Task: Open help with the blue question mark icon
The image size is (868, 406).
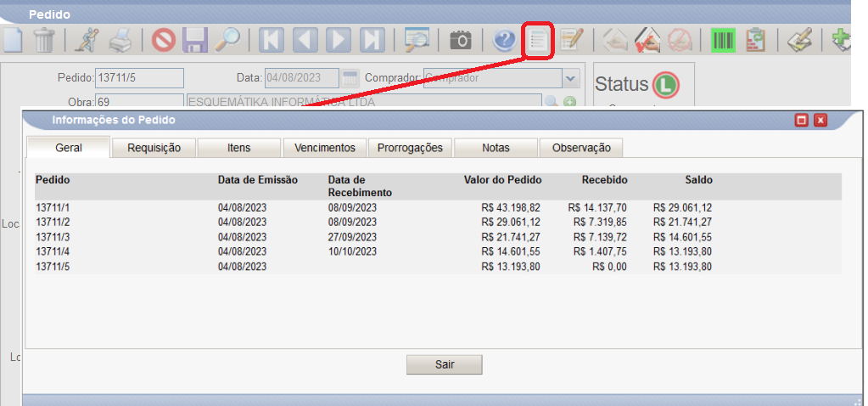Action: [504, 41]
